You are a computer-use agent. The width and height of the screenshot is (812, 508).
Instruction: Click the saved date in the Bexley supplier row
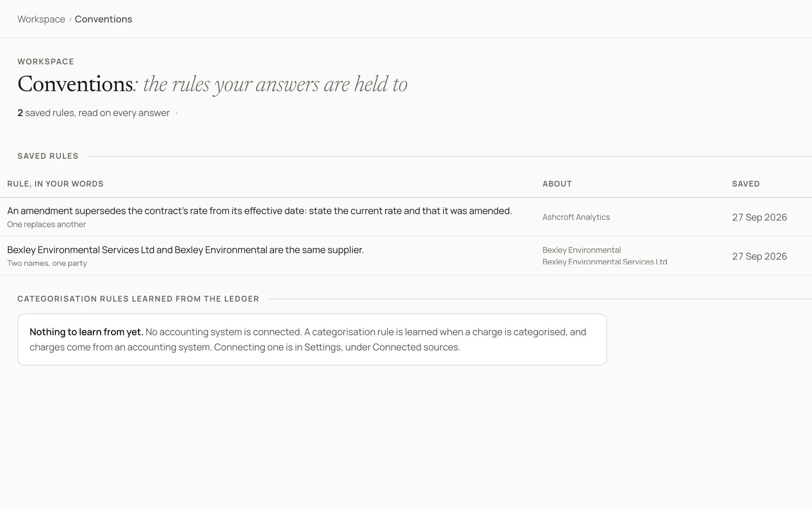click(759, 256)
